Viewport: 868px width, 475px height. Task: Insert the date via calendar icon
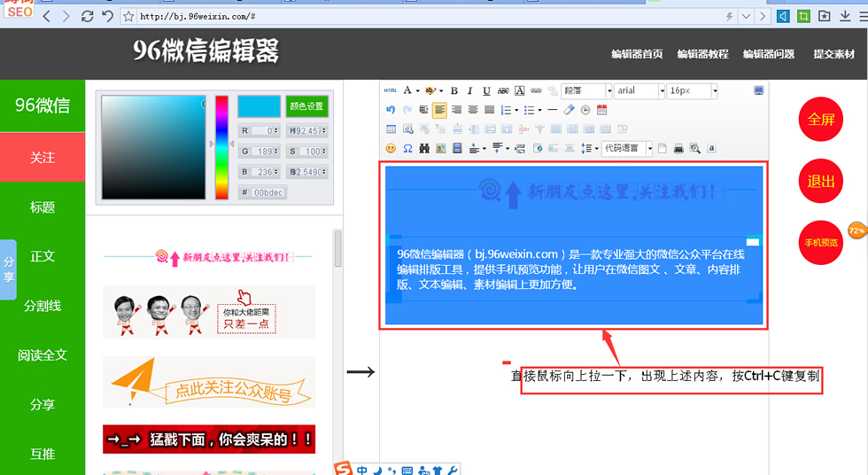tap(601, 110)
